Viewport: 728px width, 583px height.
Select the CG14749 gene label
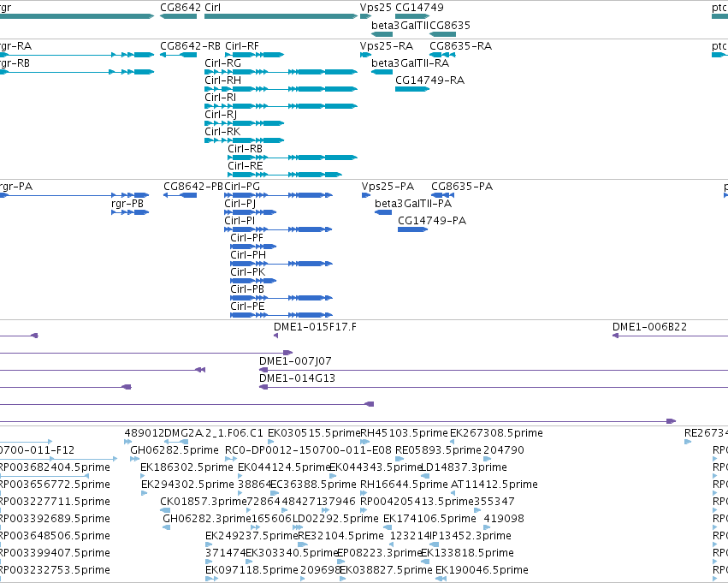click(419, 8)
